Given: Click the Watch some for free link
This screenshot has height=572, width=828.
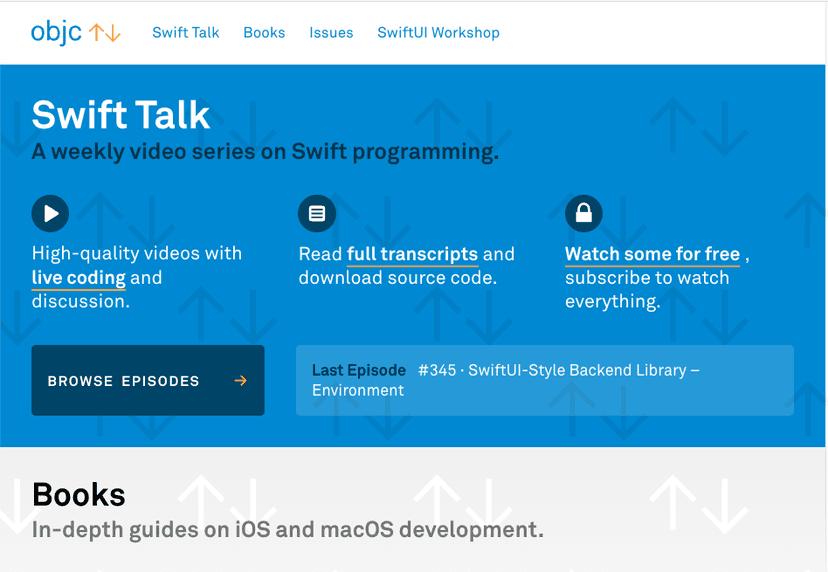Looking at the screenshot, I should coord(652,254).
